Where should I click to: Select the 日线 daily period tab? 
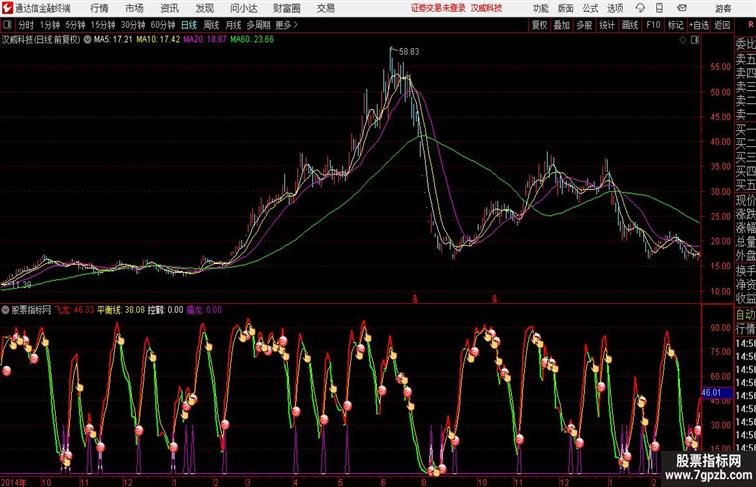(x=189, y=25)
